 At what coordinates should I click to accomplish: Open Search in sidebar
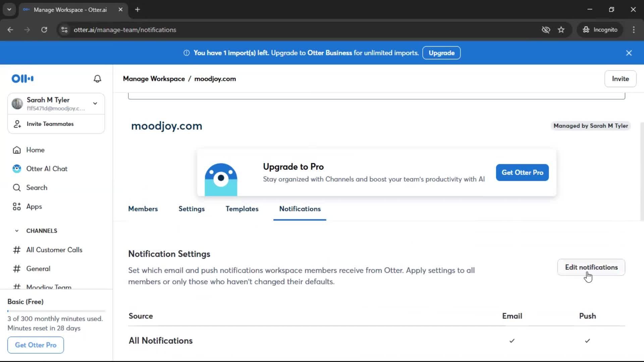[x=37, y=188]
